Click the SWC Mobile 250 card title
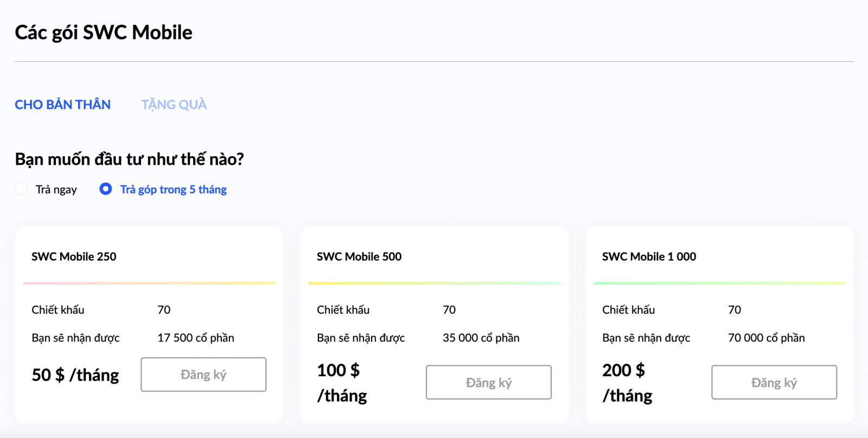 point(74,256)
